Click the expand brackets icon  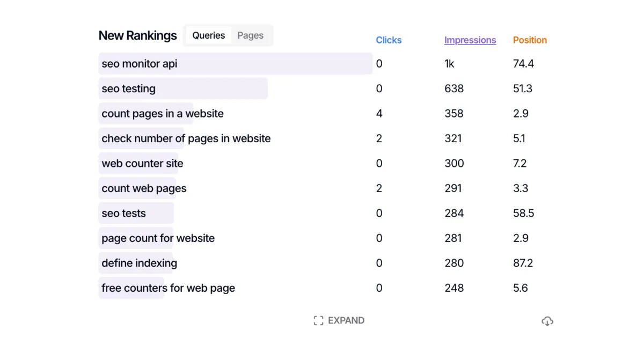coord(318,321)
